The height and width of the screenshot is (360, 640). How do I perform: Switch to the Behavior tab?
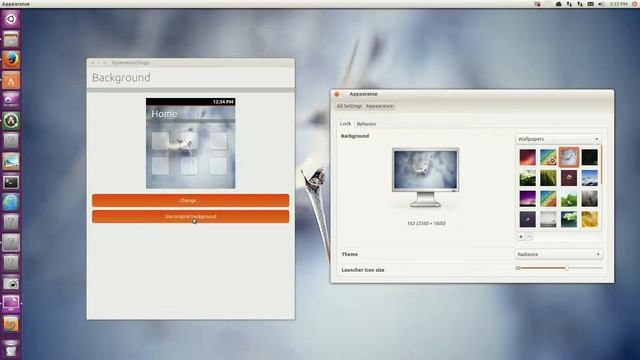tap(367, 124)
